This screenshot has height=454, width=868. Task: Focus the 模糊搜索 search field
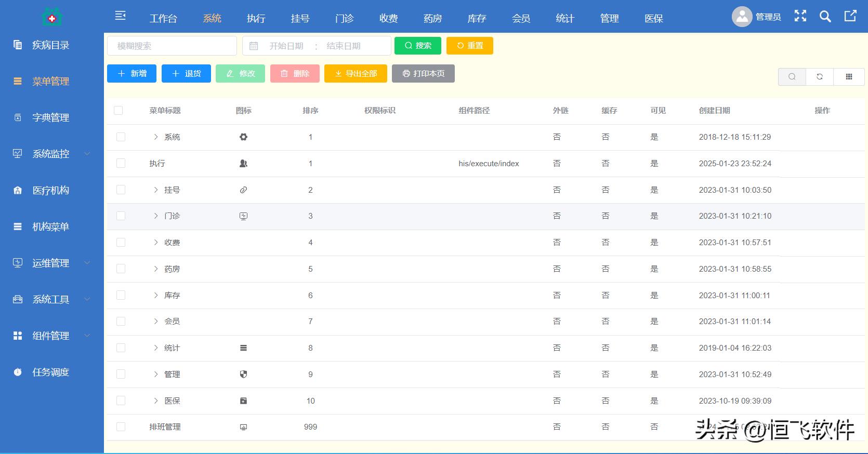172,46
